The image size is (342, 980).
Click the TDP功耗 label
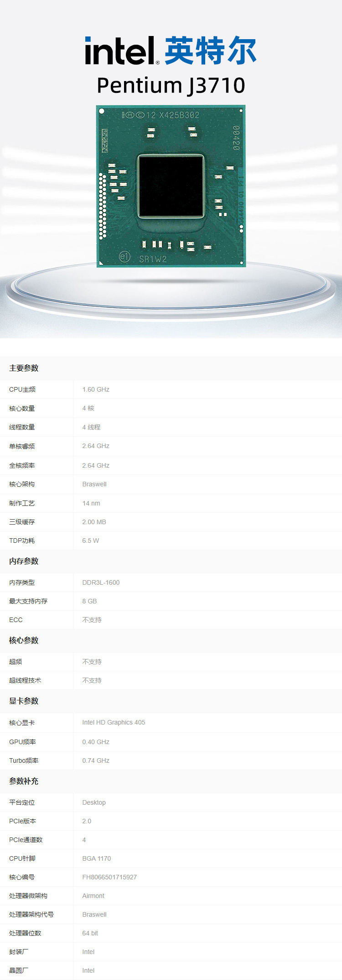pos(22,541)
